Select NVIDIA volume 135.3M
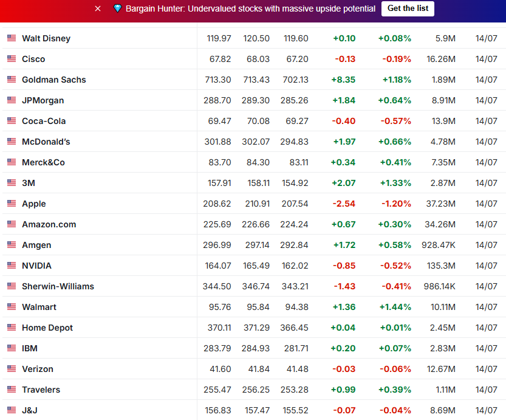 pyautogui.click(x=441, y=266)
